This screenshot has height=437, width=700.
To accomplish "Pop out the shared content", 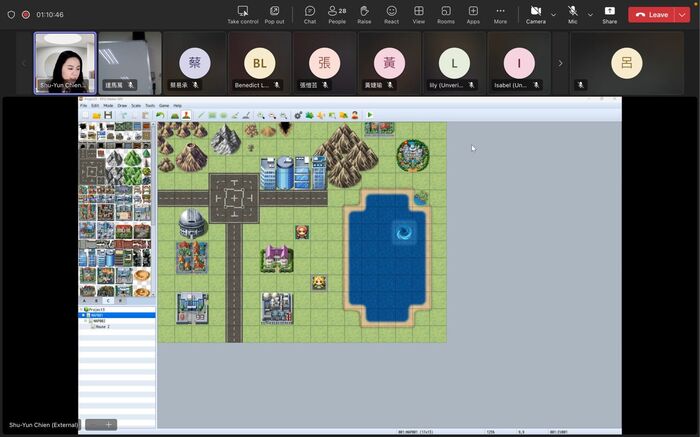I will 274,15.
